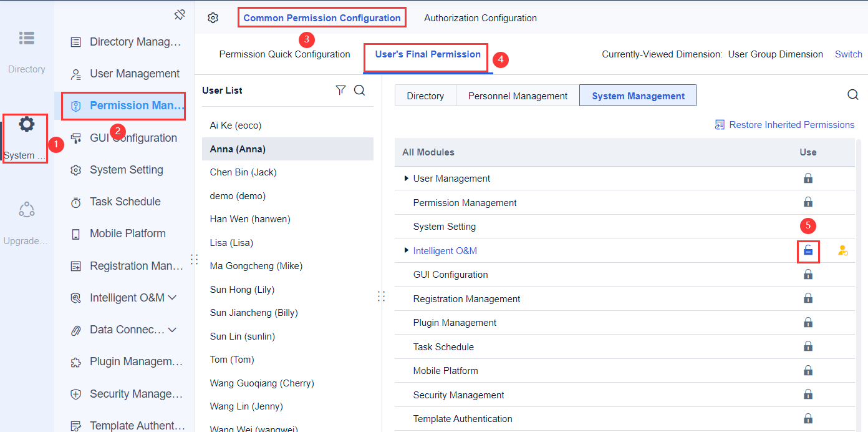The width and height of the screenshot is (868, 432).
Task: Toggle the unlocked permission icon for Intelligent O&M
Action: point(808,250)
